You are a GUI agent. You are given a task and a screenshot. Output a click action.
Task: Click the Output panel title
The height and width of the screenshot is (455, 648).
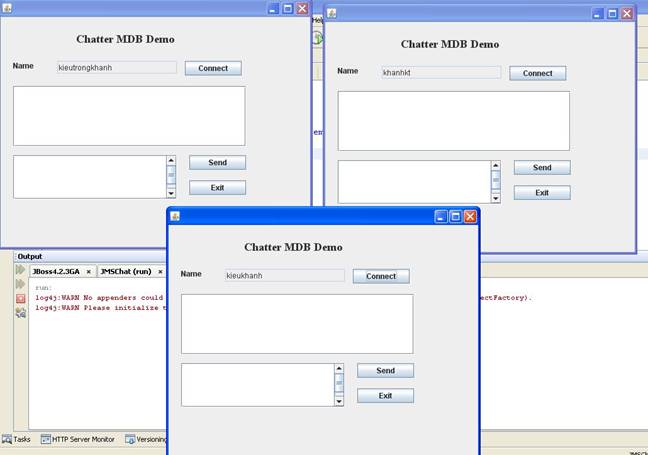pos(30,257)
